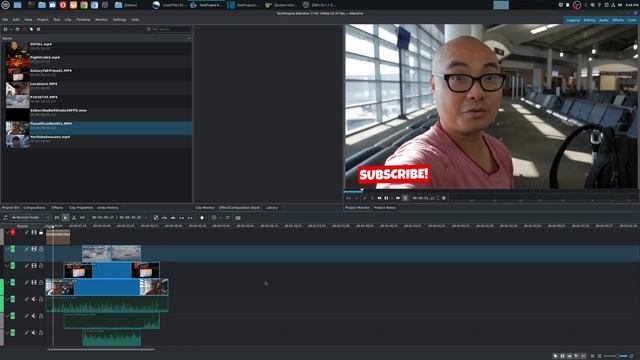Click the fast forward button in Project Monitor
The image size is (640, 360).
click(x=398, y=198)
